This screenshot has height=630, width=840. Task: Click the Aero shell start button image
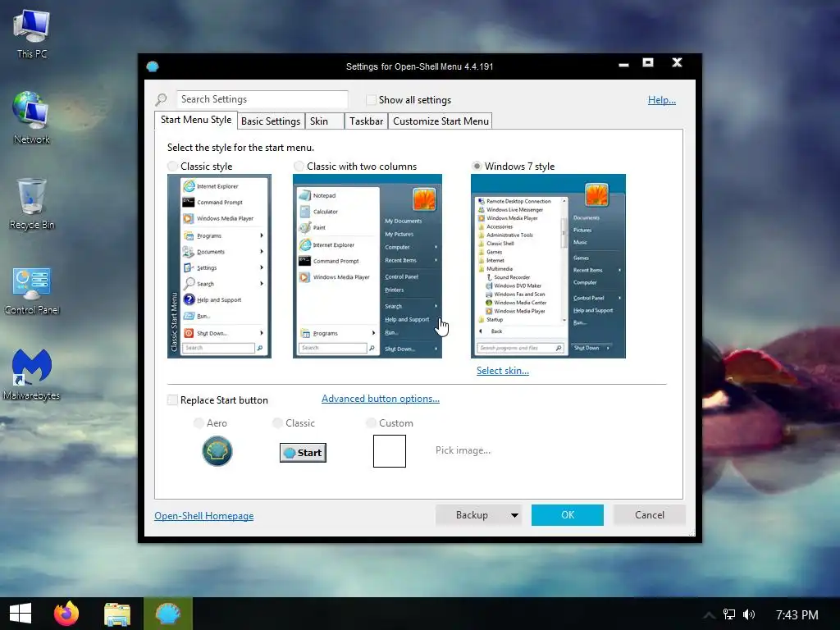pos(217,450)
